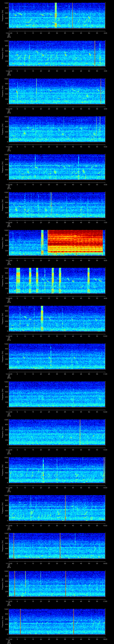Click the '14:12:00' timestamp label

9,450
